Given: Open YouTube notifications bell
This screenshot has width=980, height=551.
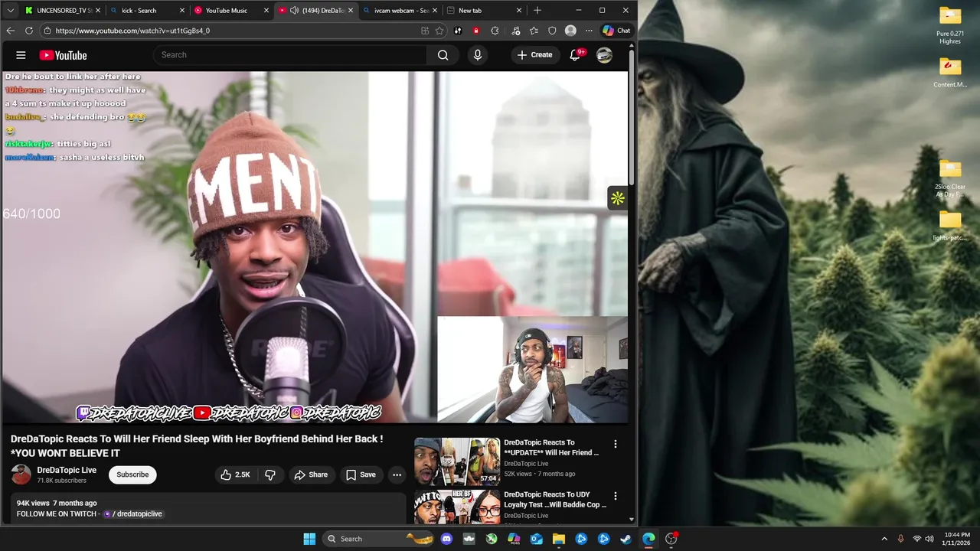Looking at the screenshot, I should [x=576, y=55].
